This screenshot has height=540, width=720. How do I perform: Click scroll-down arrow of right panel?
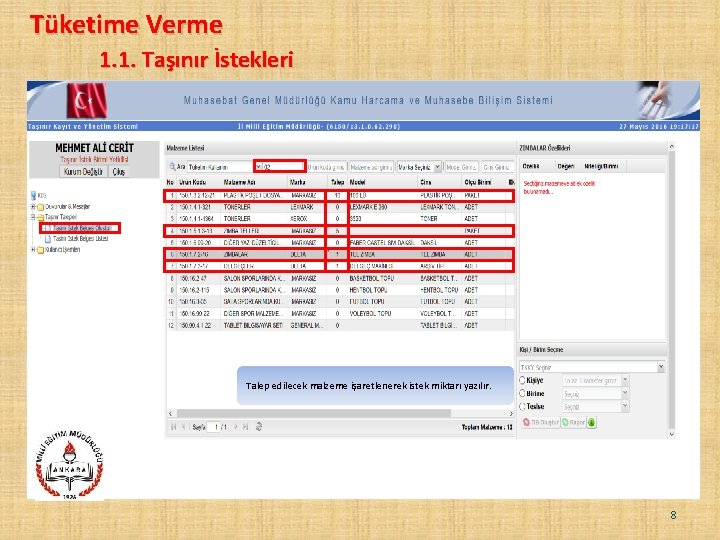(671, 434)
